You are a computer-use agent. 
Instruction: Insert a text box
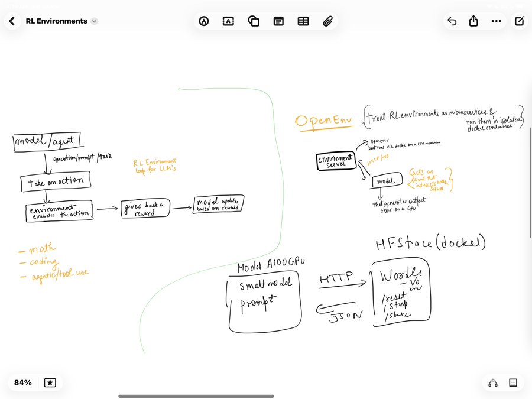coord(229,21)
